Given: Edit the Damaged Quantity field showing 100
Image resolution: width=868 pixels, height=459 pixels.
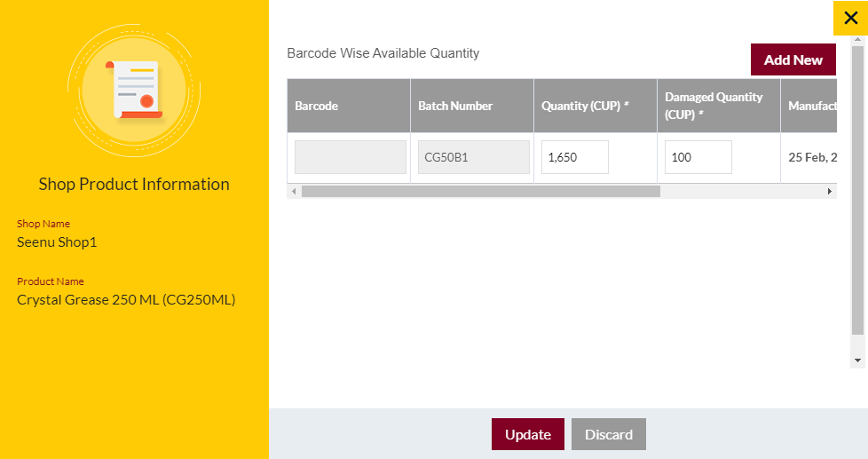Looking at the screenshot, I should 698,157.
